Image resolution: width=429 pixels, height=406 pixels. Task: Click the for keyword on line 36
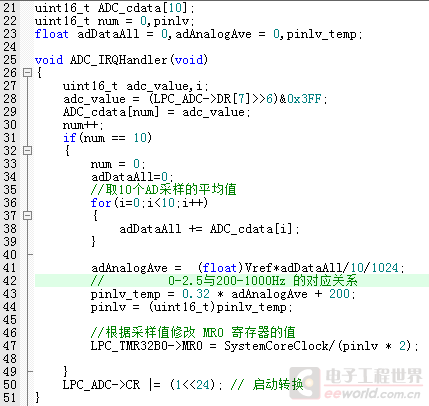tap(101, 203)
